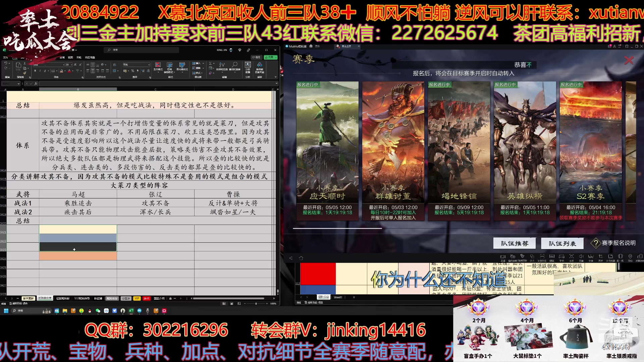Select the Format Painter brush icon
The width and height of the screenshot is (644, 362).
tap(24, 73)
